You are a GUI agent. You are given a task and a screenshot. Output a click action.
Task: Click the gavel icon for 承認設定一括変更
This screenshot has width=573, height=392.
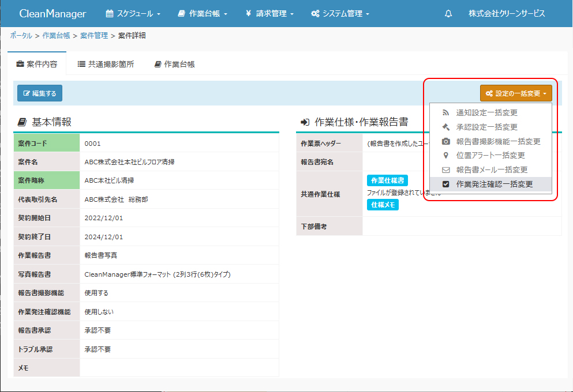(x=445, y=127)
